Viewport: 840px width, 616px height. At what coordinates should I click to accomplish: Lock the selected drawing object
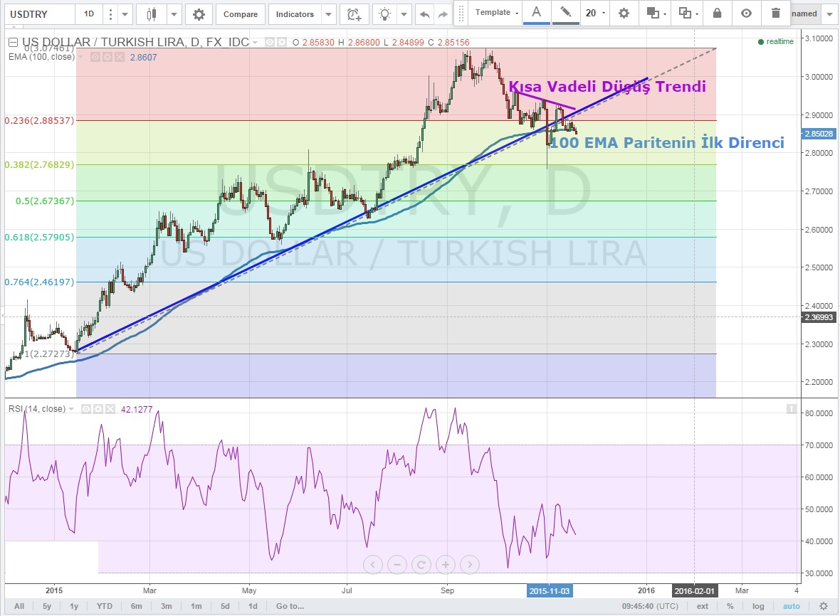[x=717, y=13]
